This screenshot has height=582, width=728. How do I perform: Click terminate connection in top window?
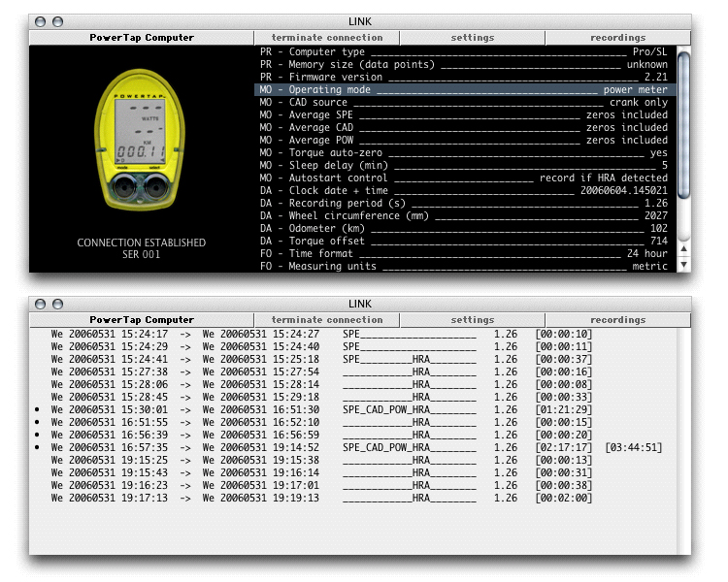(x=327, y=38)
